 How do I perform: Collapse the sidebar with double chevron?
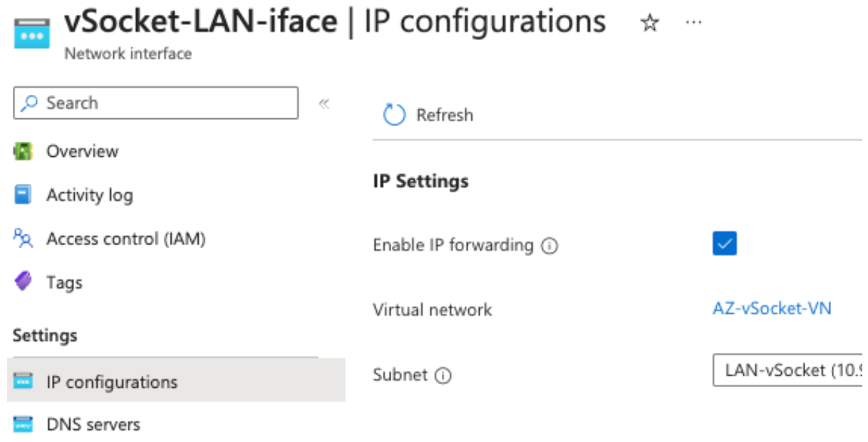coord(324,103)
